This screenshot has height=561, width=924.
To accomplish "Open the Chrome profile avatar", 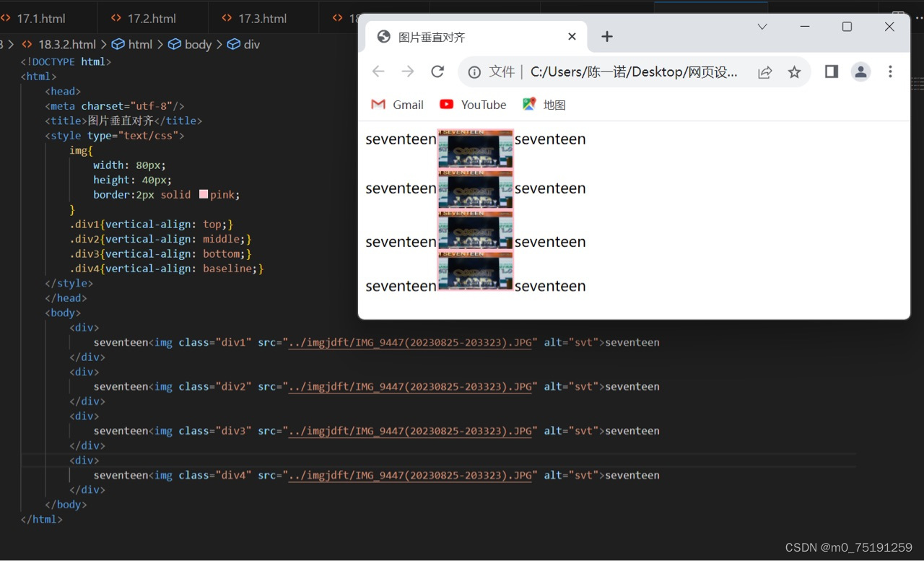I will point(860,71).
